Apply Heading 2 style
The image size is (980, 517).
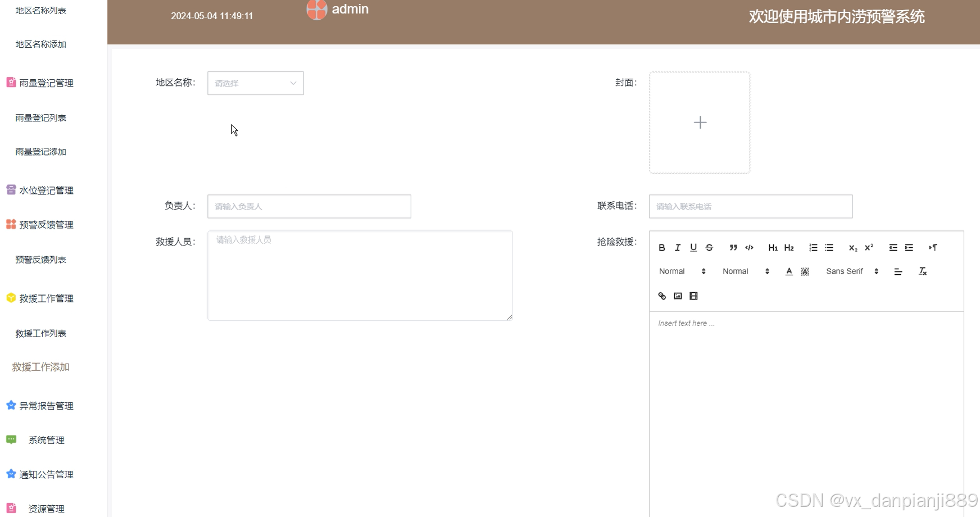(x=789, y=248)
